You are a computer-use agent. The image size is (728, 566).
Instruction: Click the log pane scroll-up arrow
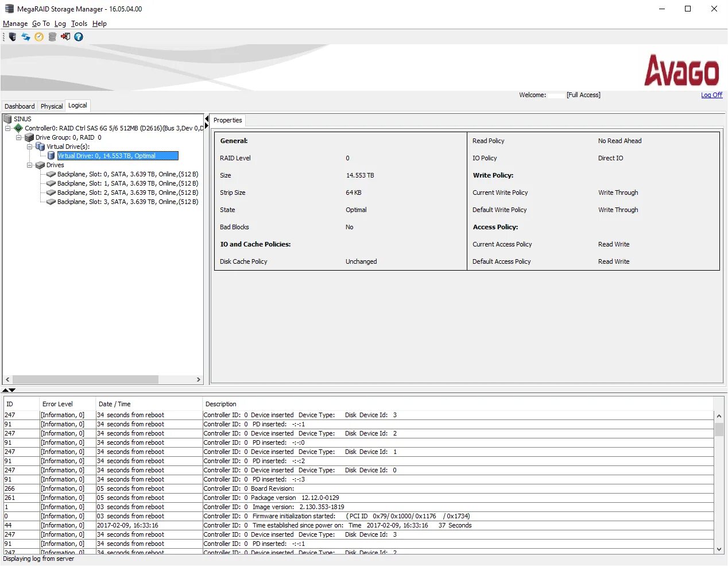pyautogui.click(x=719, y=415)
